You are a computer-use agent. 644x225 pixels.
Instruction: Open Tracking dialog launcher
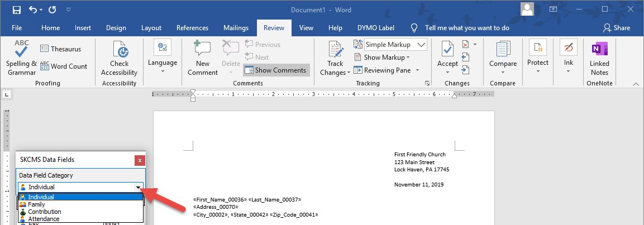(427, 83)
